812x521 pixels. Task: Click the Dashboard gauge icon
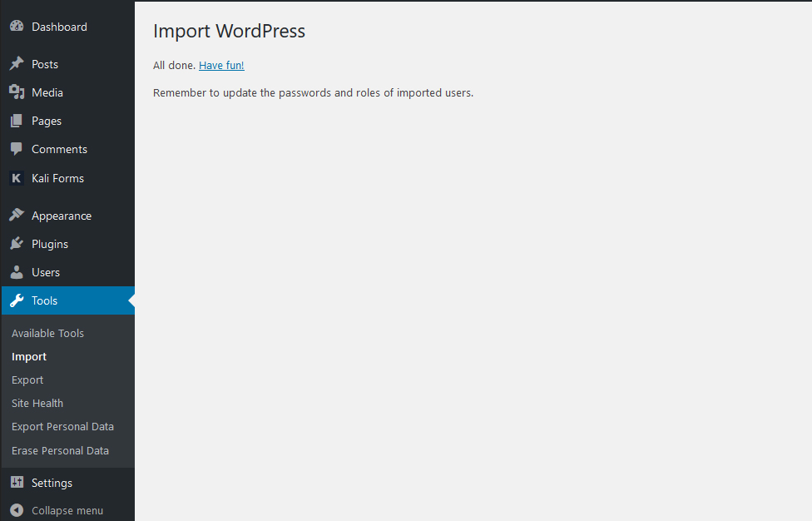tap(17, 26)
